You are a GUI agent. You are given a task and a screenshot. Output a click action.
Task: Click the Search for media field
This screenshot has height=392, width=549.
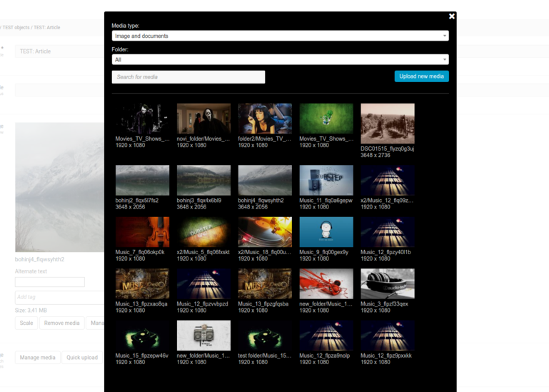(188, 77)
